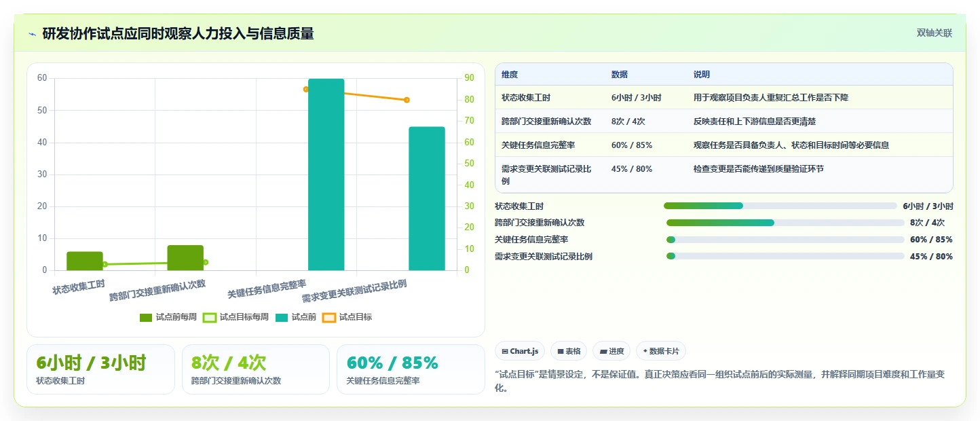Click the 维度 column header

pyautogui.click(x=509, y=75)
